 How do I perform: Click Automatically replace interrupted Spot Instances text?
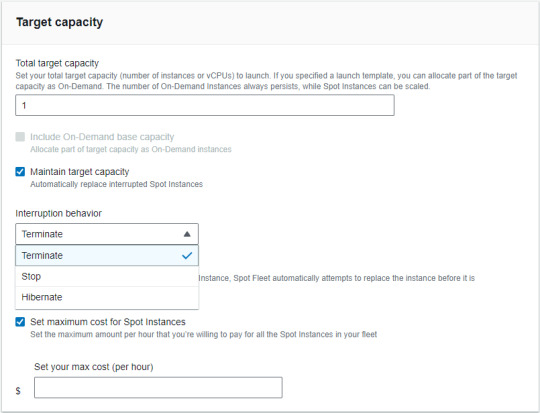[x=116, y=184]
